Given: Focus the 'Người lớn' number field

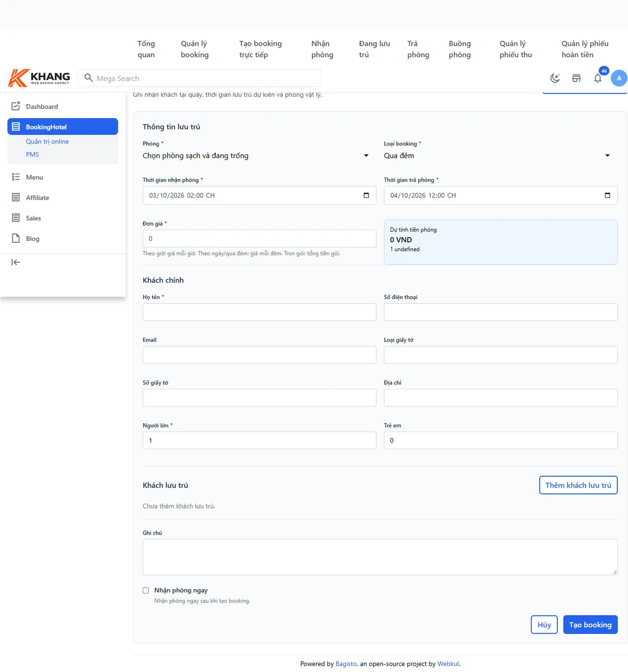Looking at the screenshot, I should (260, 440).
